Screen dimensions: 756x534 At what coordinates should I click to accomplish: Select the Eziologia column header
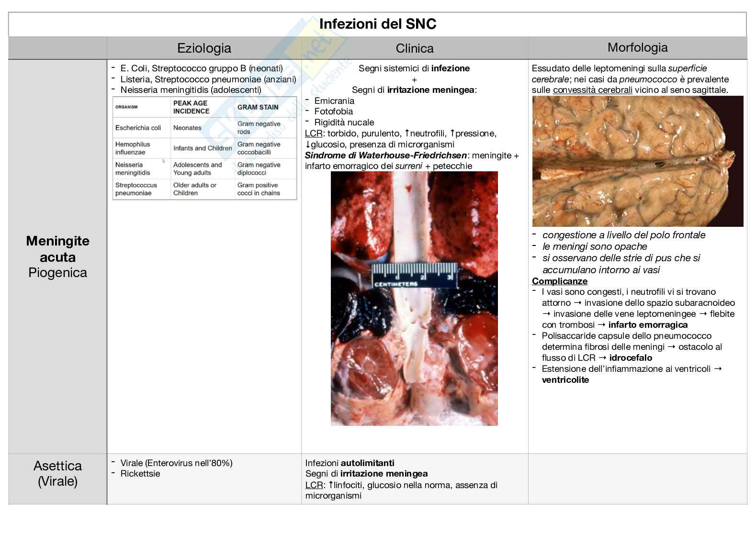[204, 48]
